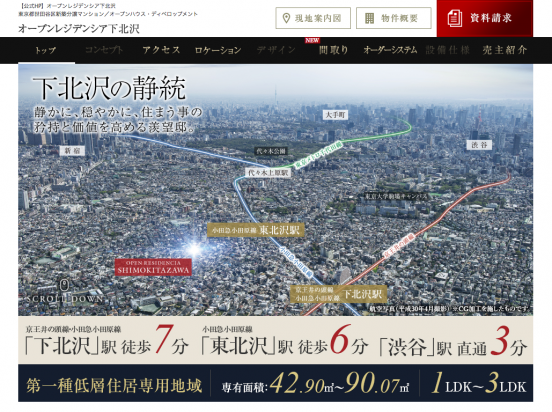
Task: Open the オーダーシステム menu item
Action: 390,50
